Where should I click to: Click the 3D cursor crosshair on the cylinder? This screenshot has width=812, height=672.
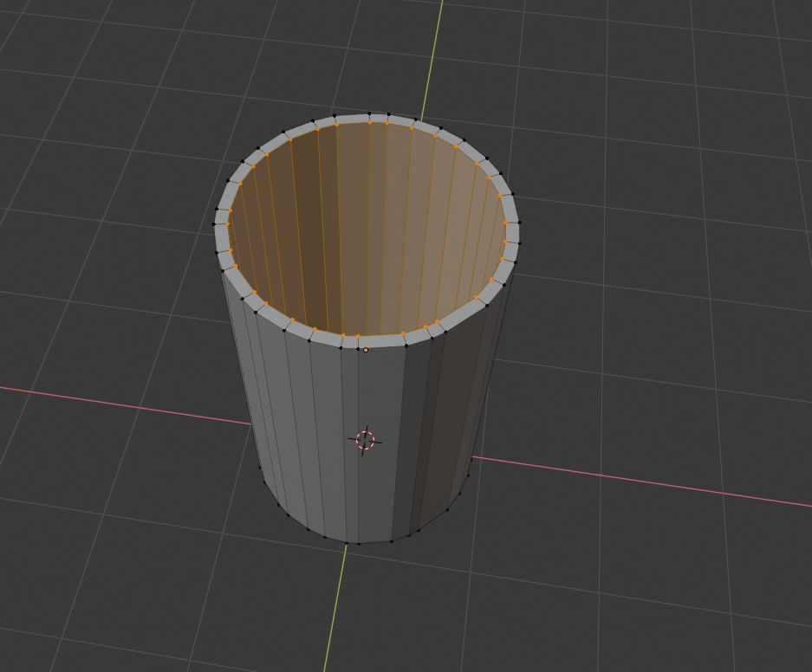(365, 440)
